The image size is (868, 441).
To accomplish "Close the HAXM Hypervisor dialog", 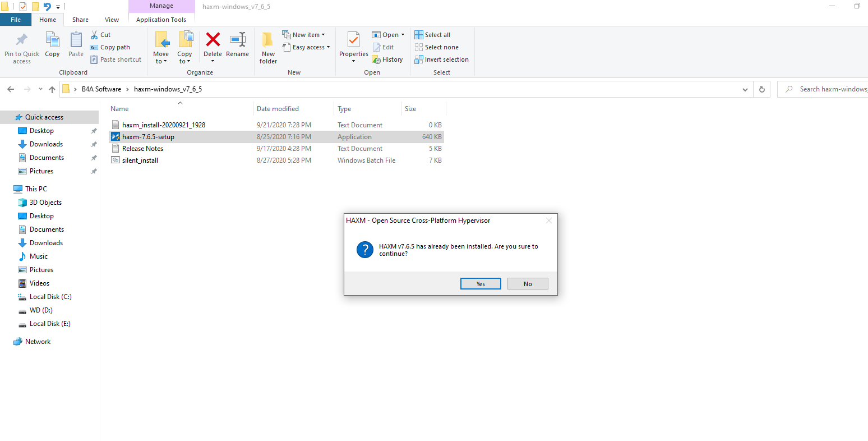I will [x=549, y=220].
